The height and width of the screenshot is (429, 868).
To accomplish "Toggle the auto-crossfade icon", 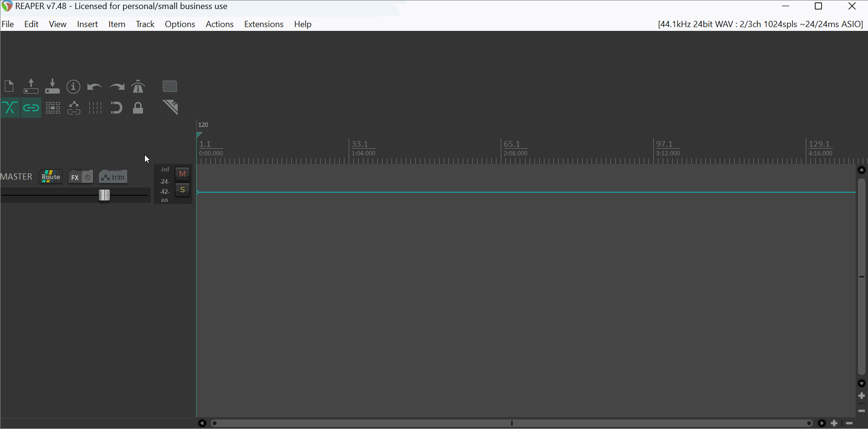I will pos(10,108).
